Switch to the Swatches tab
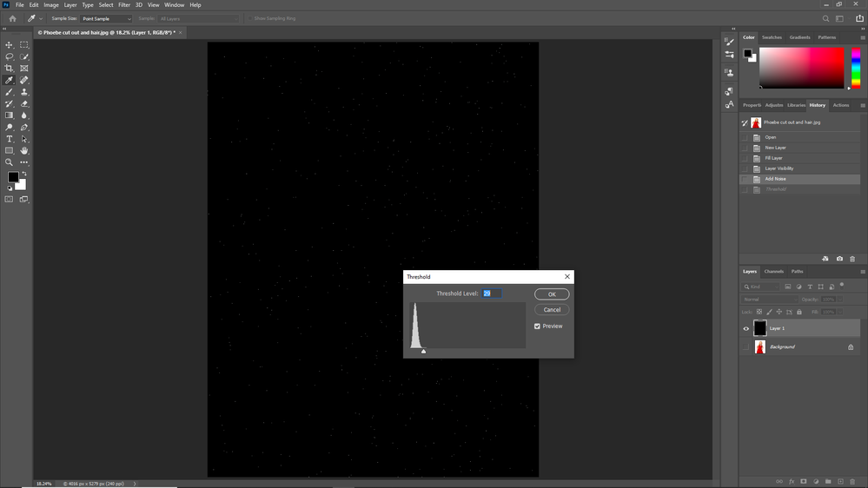 click(x=772, y=37)
